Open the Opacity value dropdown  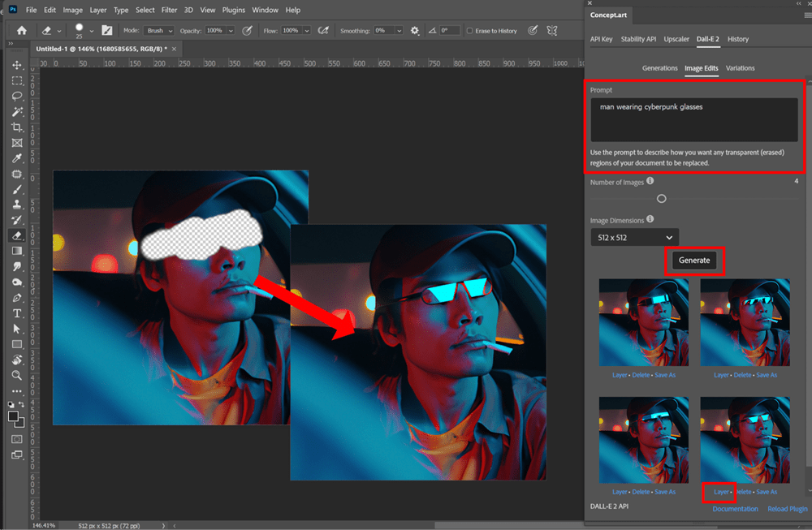click(231, 31)
